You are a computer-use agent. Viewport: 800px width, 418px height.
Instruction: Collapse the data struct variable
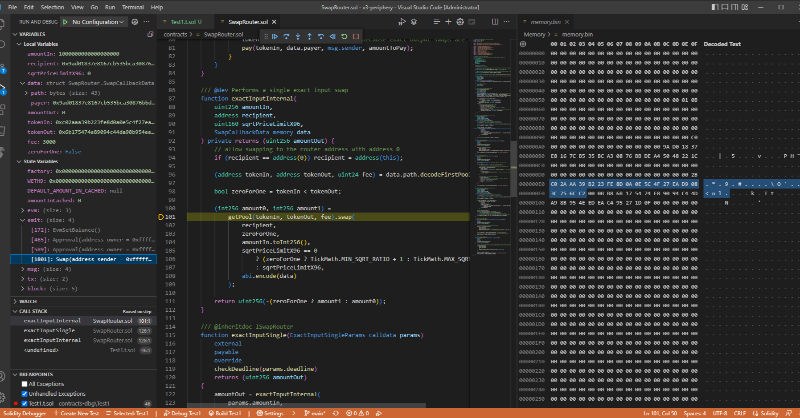click(x=22, y=83)
